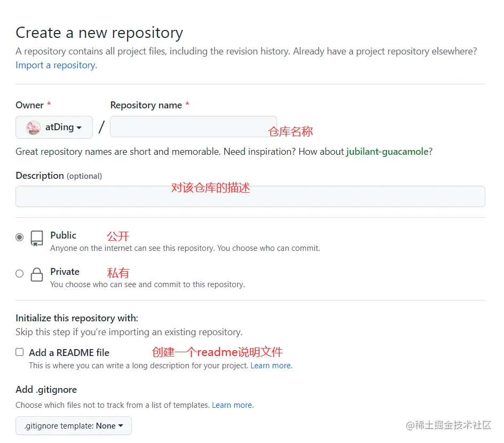Click the padlock icon beside Private

coord(37,275)
